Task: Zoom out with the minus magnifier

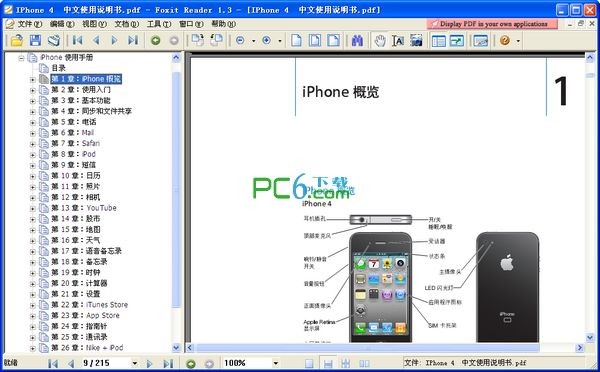Action: click(x=240, y=40)
